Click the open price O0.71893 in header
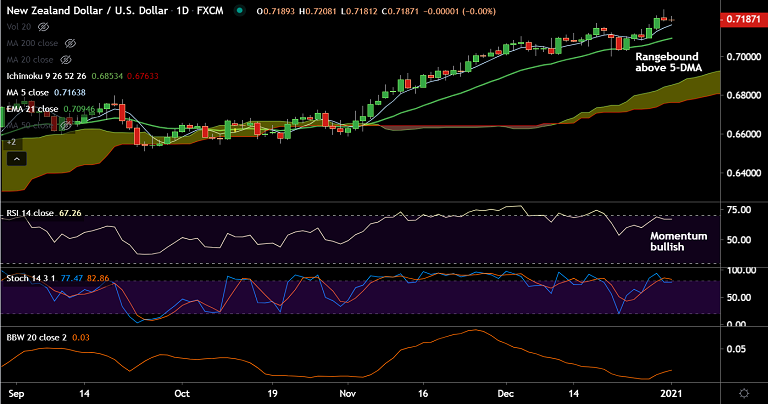The image size is (768, 404). [276, 11]
